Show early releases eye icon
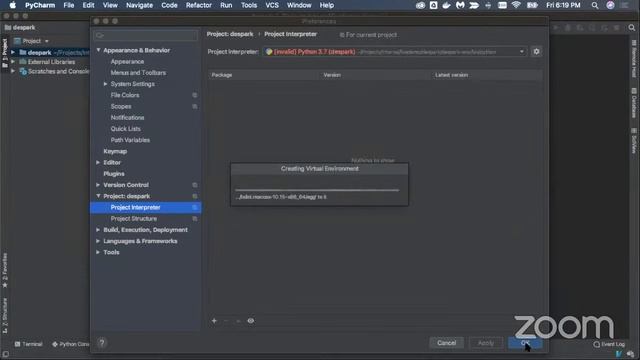Image resolution: width=640 pixels, height=360 pixels. click(251, 321)
